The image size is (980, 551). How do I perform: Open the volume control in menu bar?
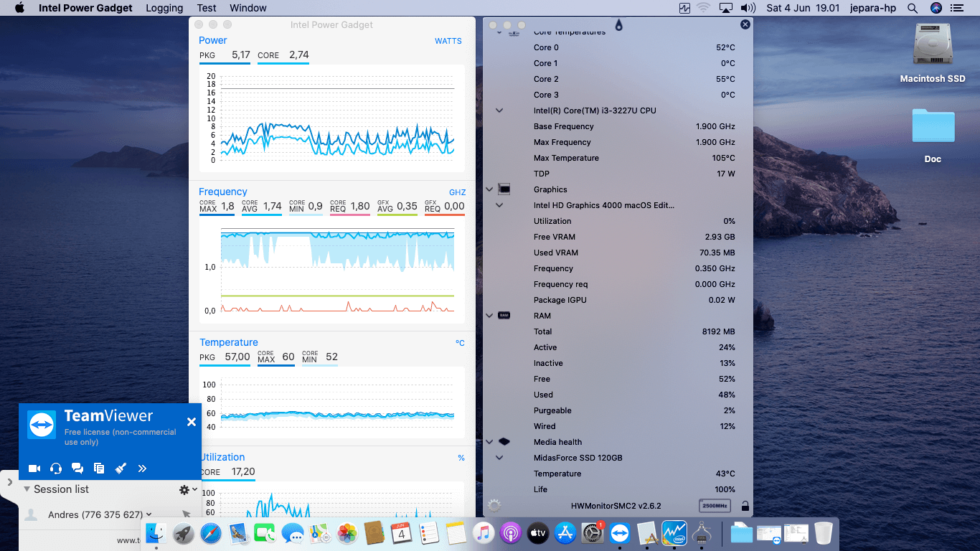[x=748, y=8]
